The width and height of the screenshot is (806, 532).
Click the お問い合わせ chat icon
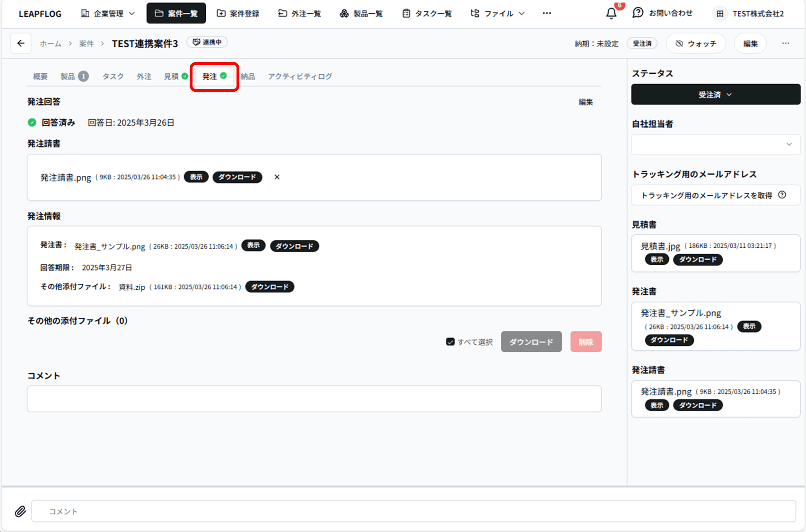coord(638,13)
